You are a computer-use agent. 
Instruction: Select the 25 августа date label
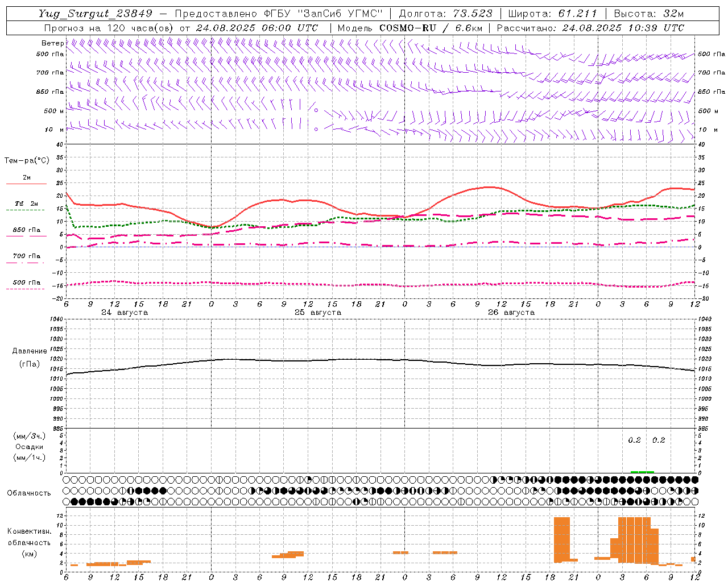318,313
